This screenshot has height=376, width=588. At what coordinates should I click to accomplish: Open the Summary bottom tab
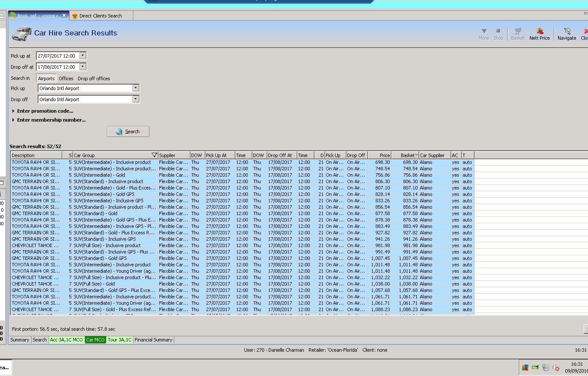[x=20, y=340]
